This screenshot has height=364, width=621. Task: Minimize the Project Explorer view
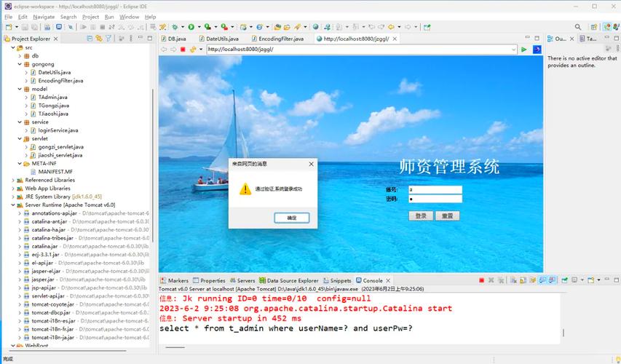(x=140, y=38)
